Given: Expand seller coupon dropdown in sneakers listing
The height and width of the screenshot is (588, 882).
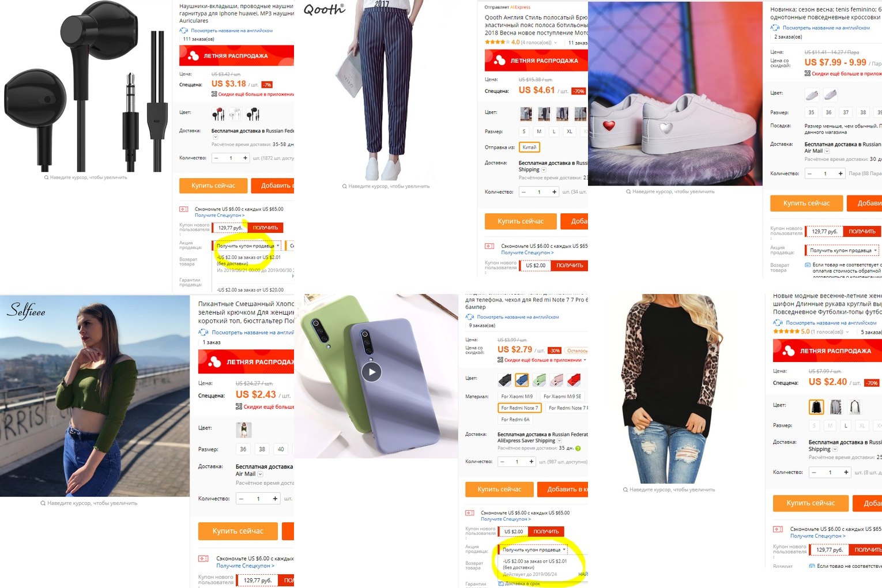Looking at the screenshot, I should (x=843, y=250).
